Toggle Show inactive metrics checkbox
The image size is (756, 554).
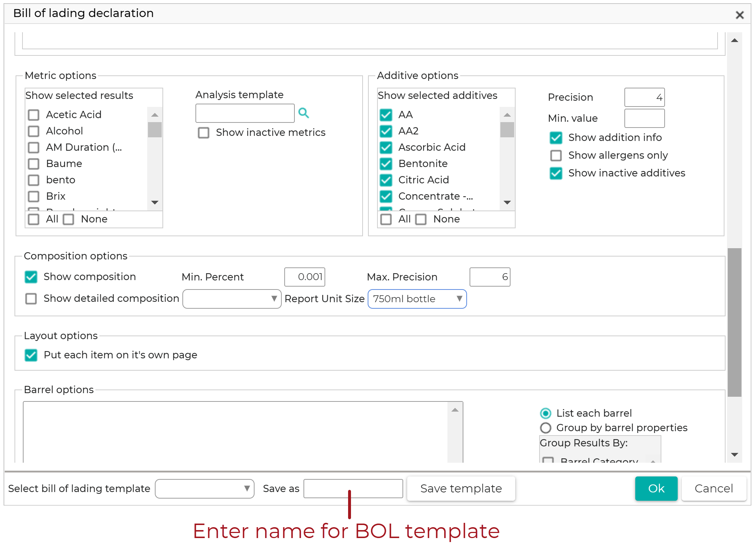point(203,133)
